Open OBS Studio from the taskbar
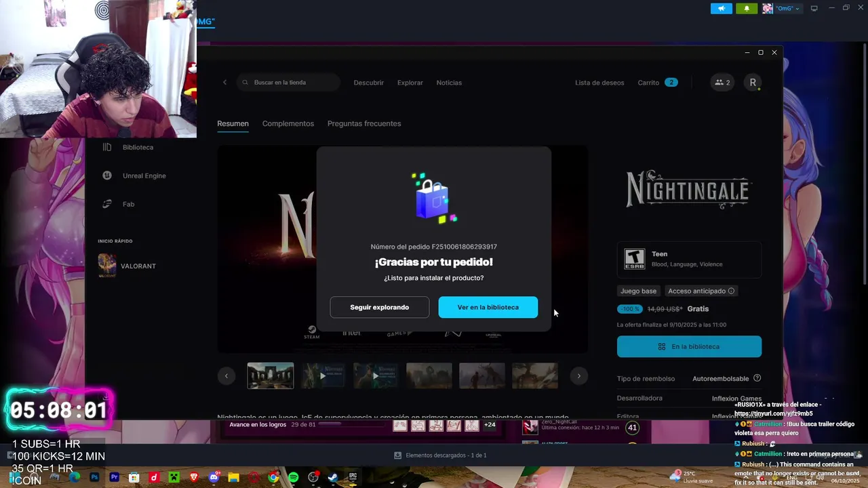 tap(313, 477)
